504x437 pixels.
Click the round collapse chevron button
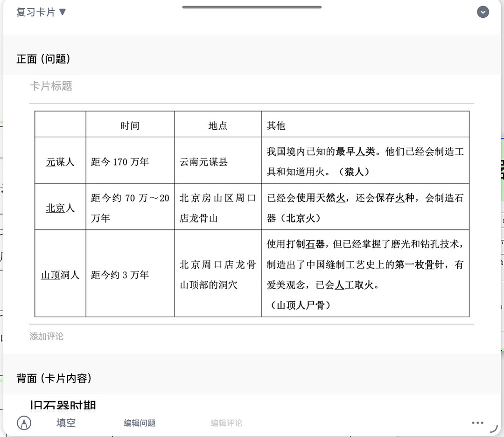(x=483, y=12)
